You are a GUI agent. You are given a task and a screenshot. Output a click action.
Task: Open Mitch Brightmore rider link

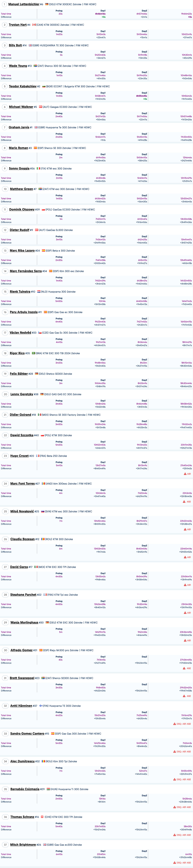23,844
